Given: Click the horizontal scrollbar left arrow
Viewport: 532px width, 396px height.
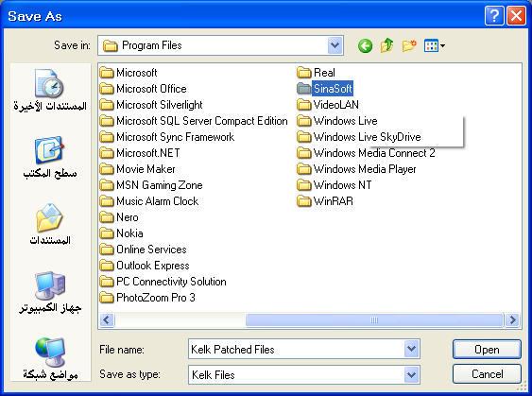Looking at the screenshot, I should click(x=107, y=319).
